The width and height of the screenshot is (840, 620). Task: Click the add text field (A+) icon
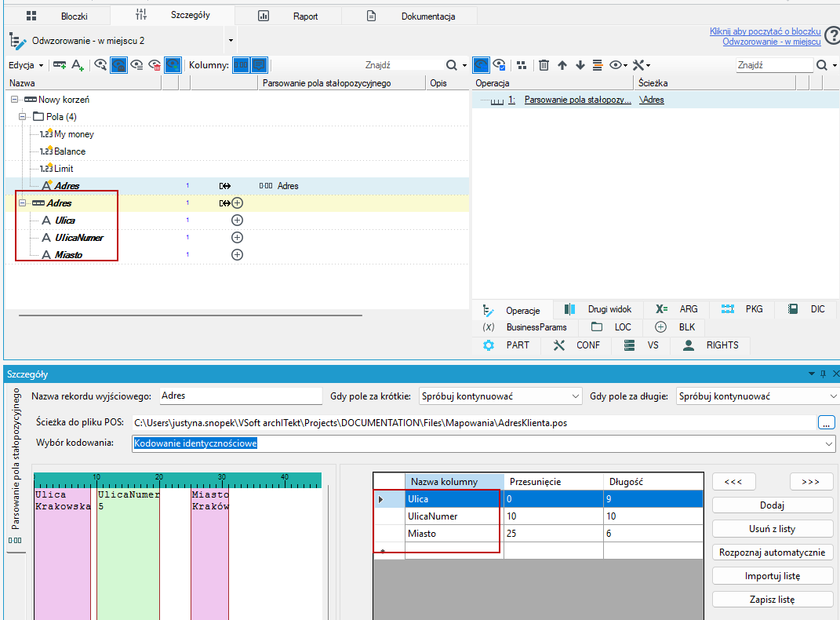(78, 65)
